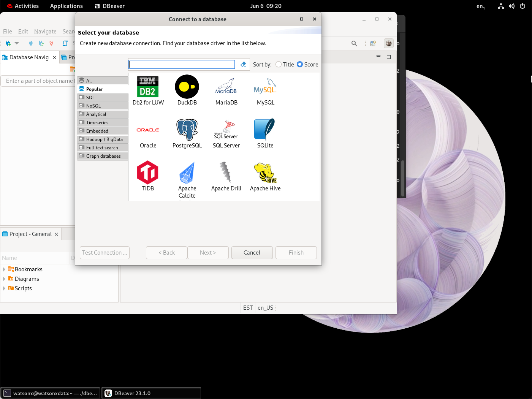Choose the DuckDB database icon
The image size is (532, 399).
click(x=187, y=87)
